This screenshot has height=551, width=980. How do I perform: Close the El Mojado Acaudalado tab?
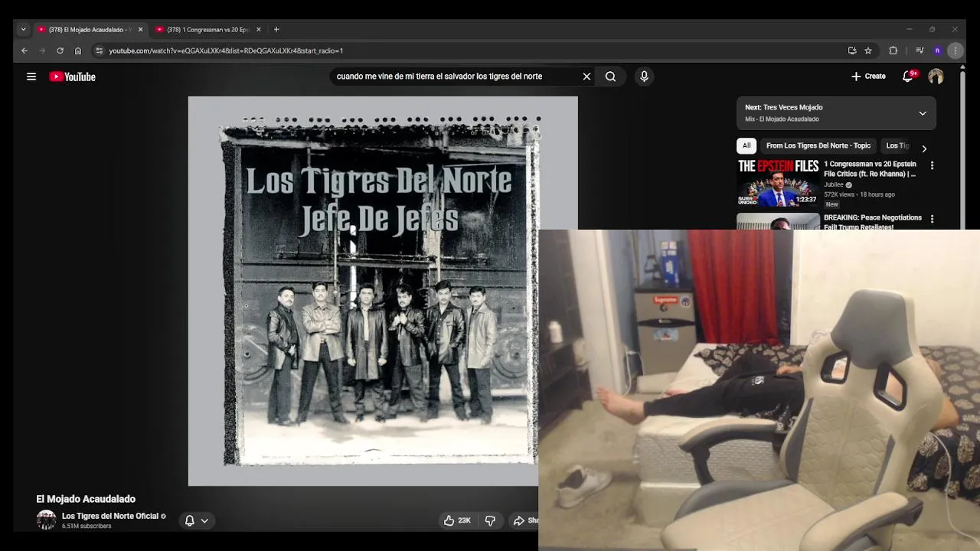[x=140, y=30]
